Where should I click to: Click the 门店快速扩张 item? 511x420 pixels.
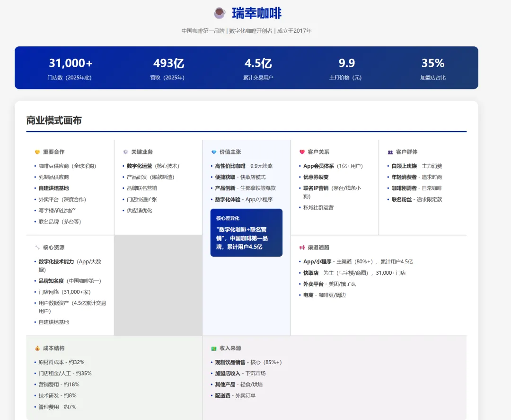(x=142, y=199)
